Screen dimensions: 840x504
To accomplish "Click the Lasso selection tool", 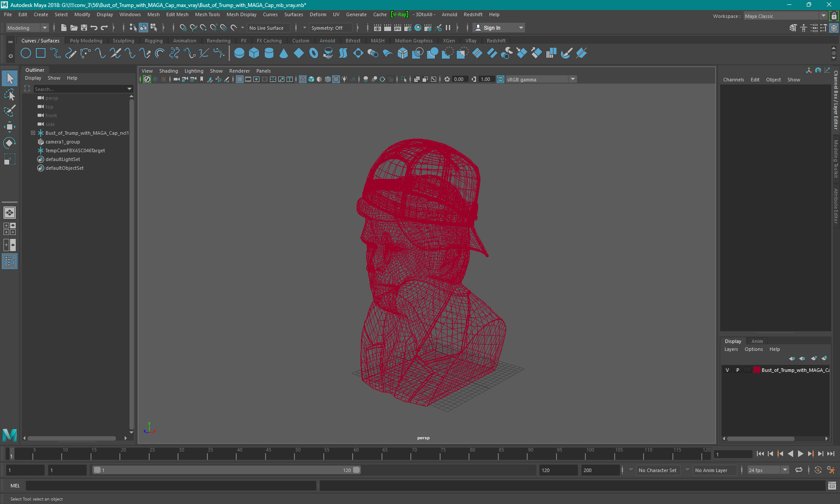I will click(10, 94).
